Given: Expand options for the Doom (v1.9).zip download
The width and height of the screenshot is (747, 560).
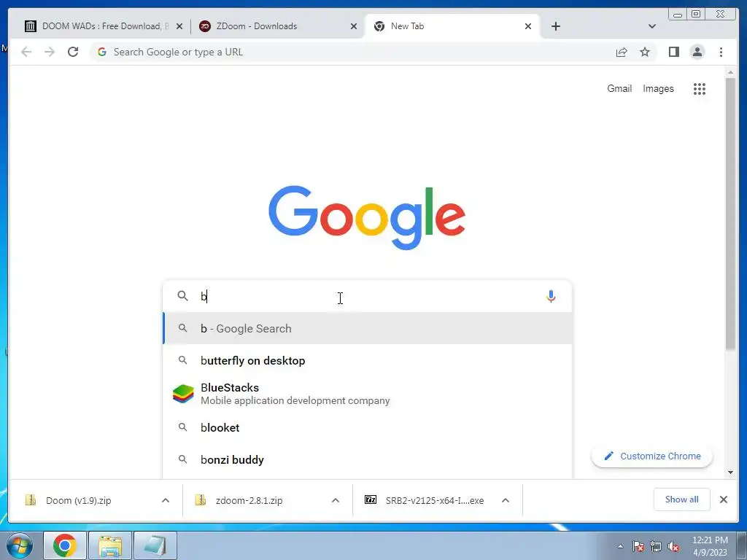Looking at the screenshot, I should coord(166,500).
